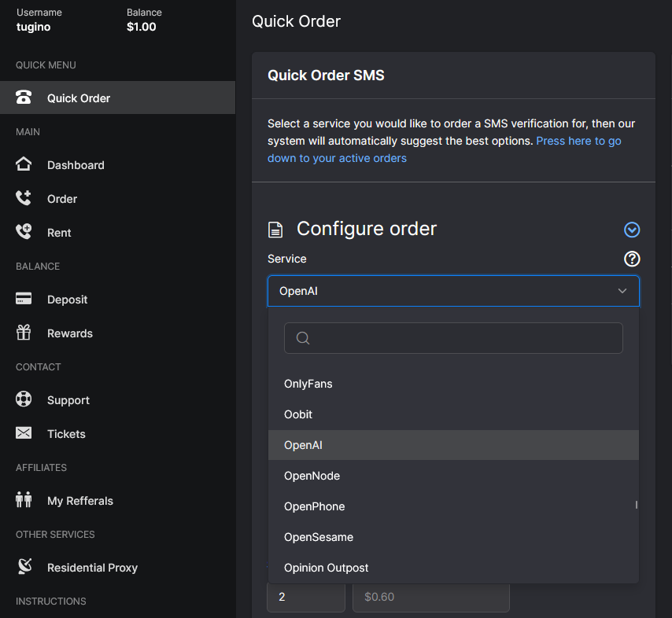672x618 pixels.
Task: Click the Dashboard house icon
Action: [24, 165]
